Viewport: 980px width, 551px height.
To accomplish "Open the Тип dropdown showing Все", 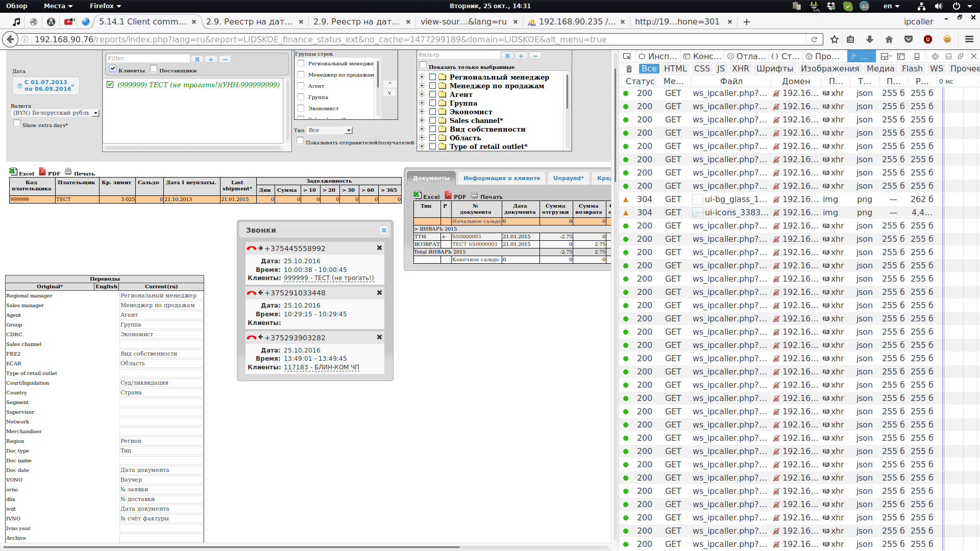I will click(x=330, y=130).
